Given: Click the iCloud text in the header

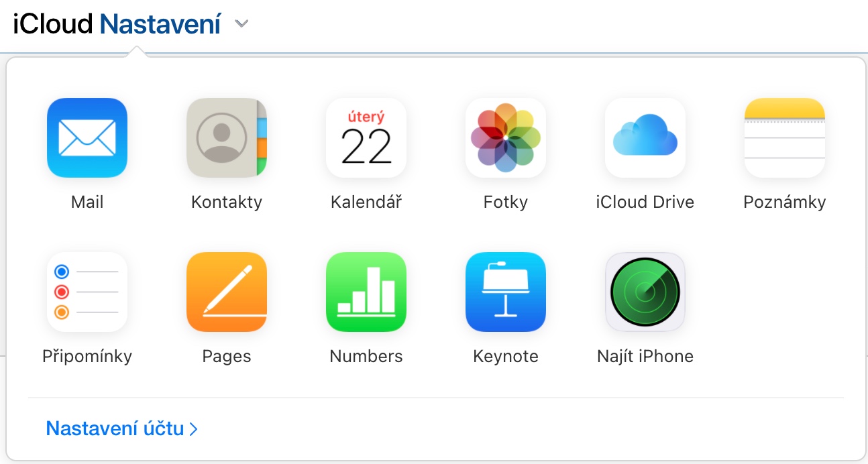Looking at the screenshot, I should [53, 25].
